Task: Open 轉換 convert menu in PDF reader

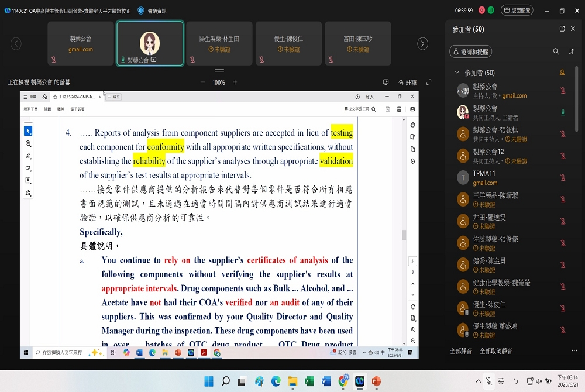Action: click(60, 109)
